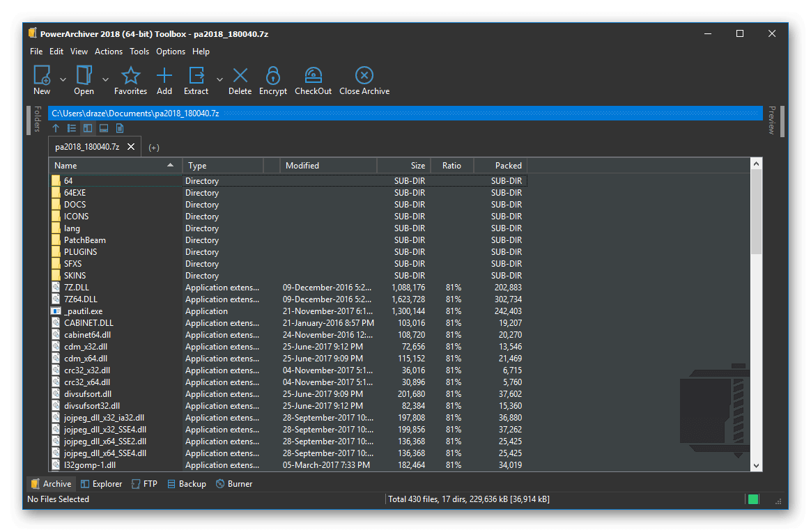This screenshot has width=811, height=532.
Task: Select the DOCS folder icon
Action: tap(56, 205)
